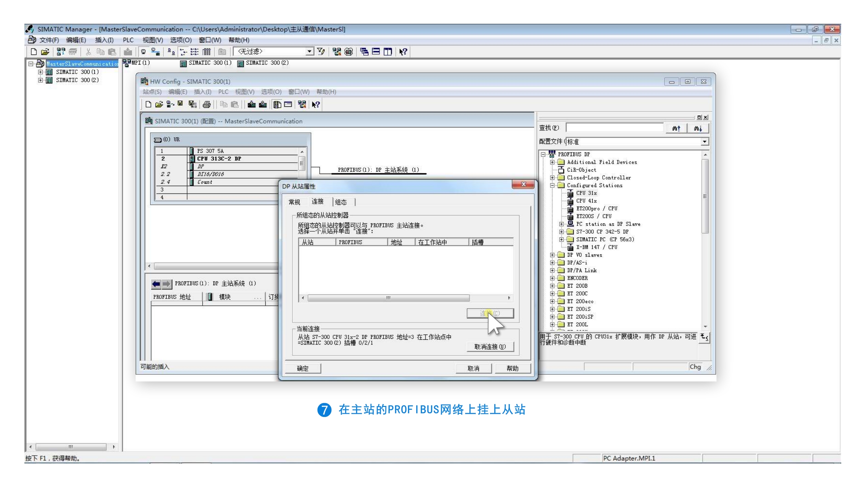Click the back arrow icon next to PROFIBUS(1)
Viewport: 868px width, 488px height.
[x=156, y=284]
